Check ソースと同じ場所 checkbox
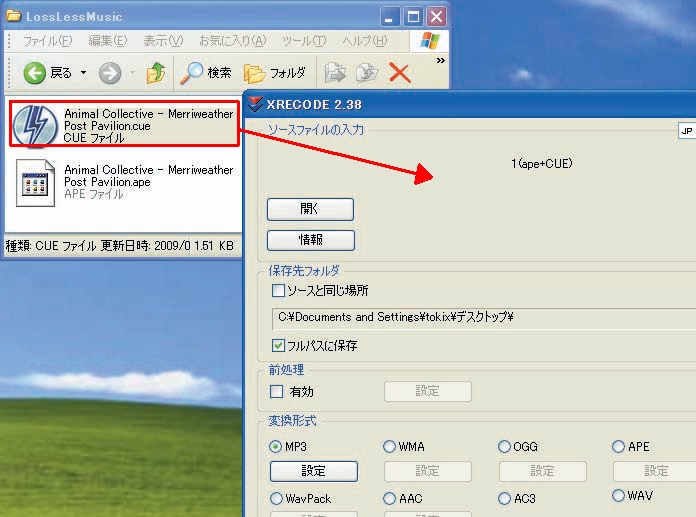The image size is (696, 517). 278,291
